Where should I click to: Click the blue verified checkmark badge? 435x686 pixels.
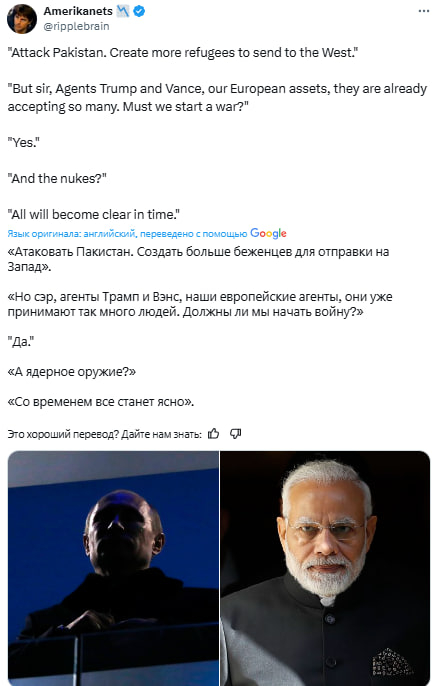139,11
